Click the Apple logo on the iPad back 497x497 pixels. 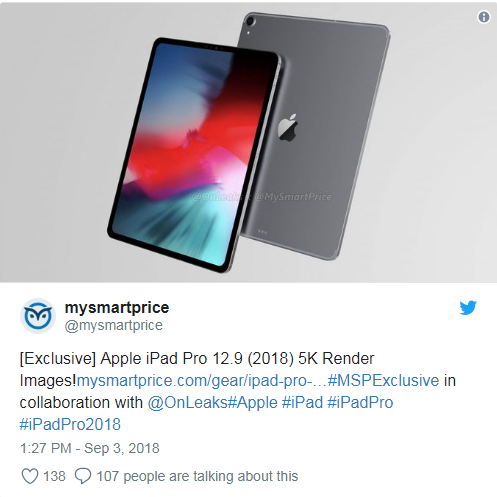288,127
